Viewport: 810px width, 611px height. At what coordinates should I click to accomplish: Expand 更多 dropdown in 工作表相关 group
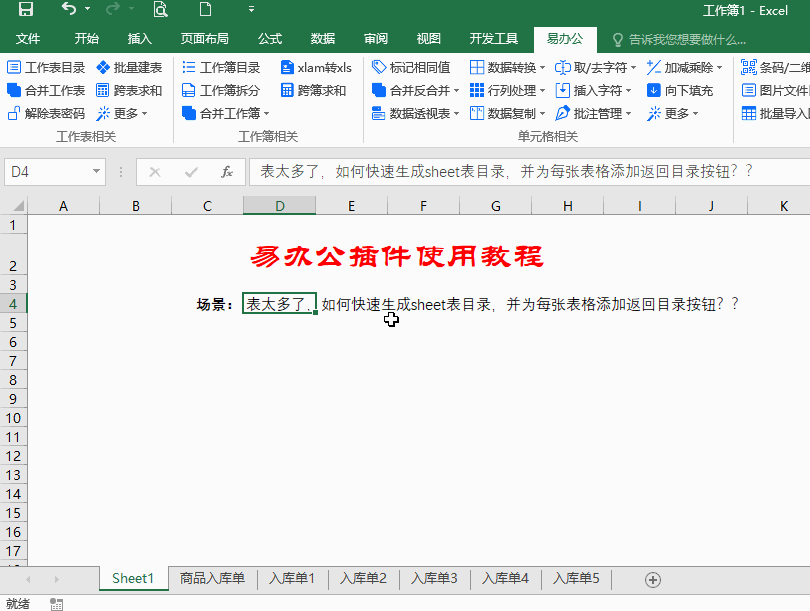(x=144, y=113)
